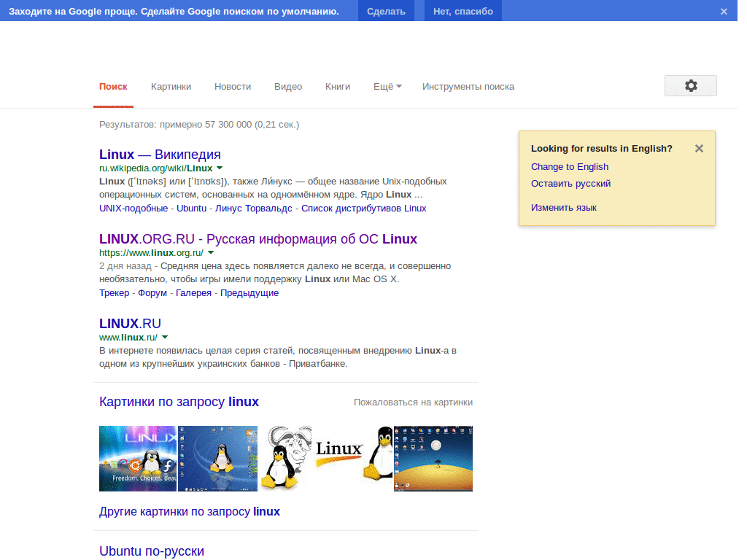
Task: Expand the Ещё dropdown menu
Action: (387, 87)
